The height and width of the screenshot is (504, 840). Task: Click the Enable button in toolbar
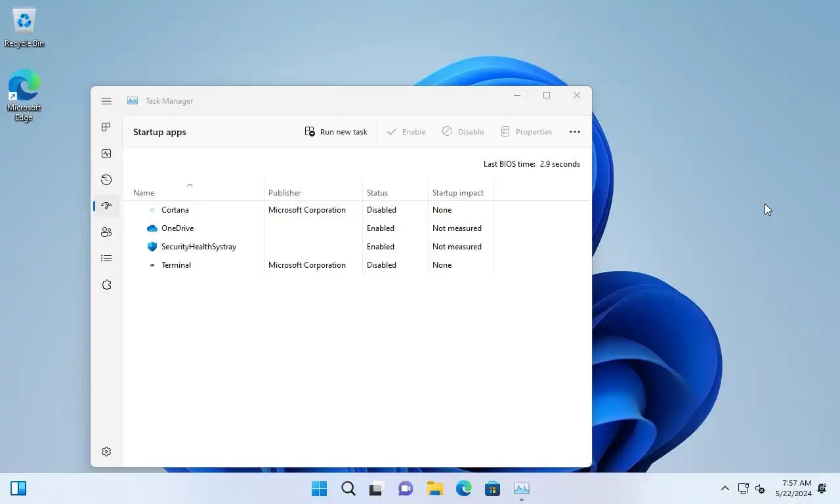coord(406,132)
